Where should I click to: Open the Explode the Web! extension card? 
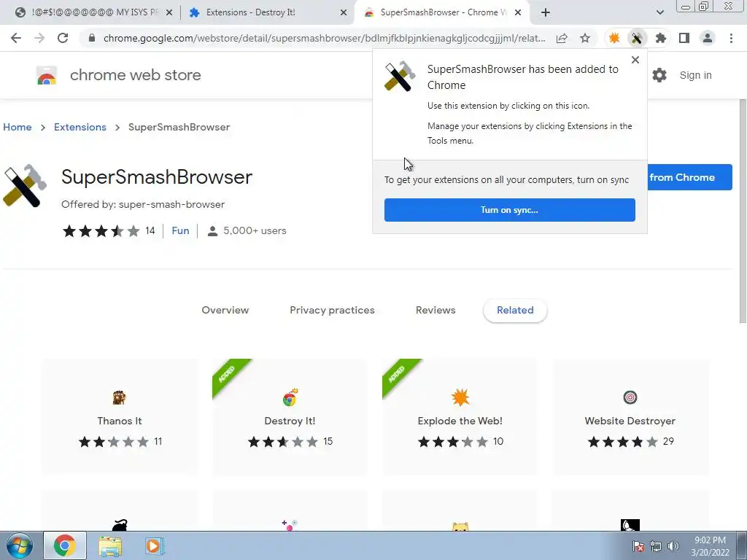pyautogui.click(x=460, y=416)
